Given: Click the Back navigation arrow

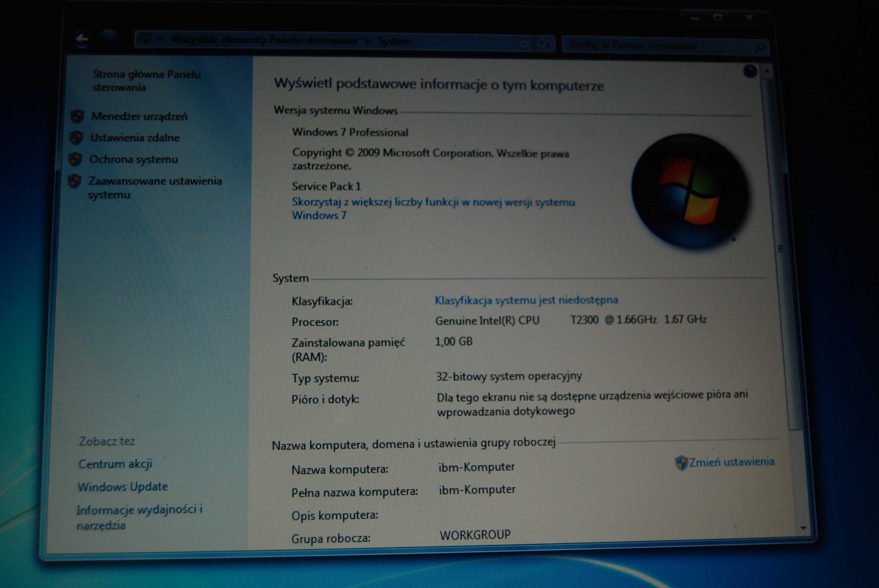Looking at the screenshot, I should tap(82, 39).
